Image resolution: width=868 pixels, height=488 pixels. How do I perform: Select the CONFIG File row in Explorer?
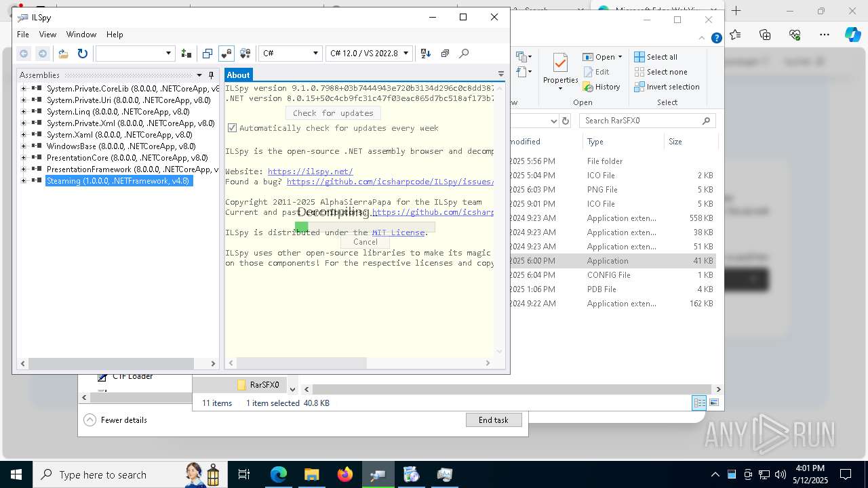click(613, 275)
